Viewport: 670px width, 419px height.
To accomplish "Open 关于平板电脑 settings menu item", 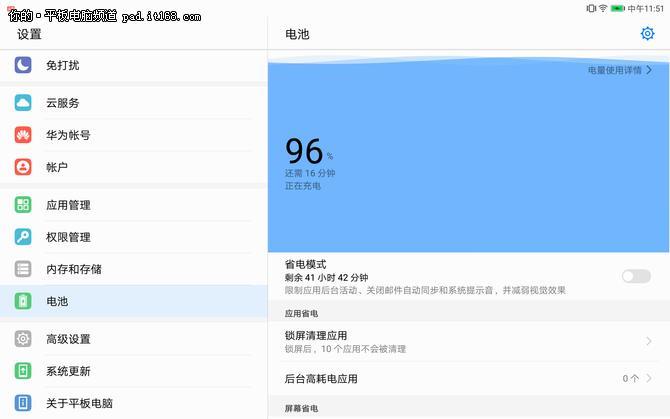I will [133, 403].
